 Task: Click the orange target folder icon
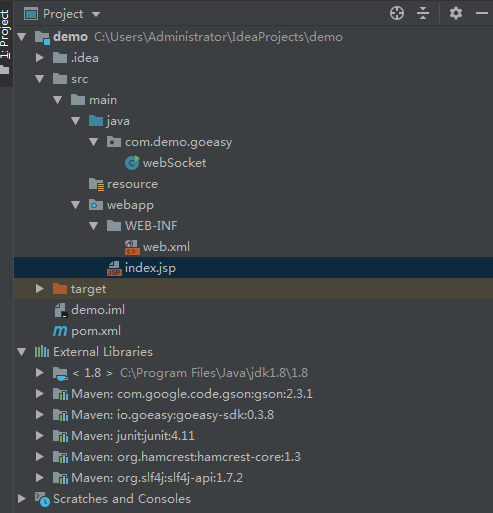click(60, 289)
